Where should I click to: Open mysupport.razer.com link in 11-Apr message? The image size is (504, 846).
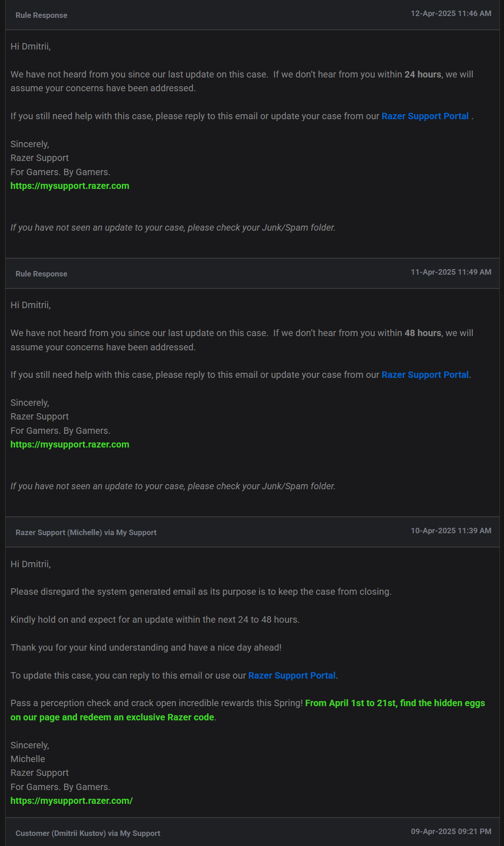70,444
